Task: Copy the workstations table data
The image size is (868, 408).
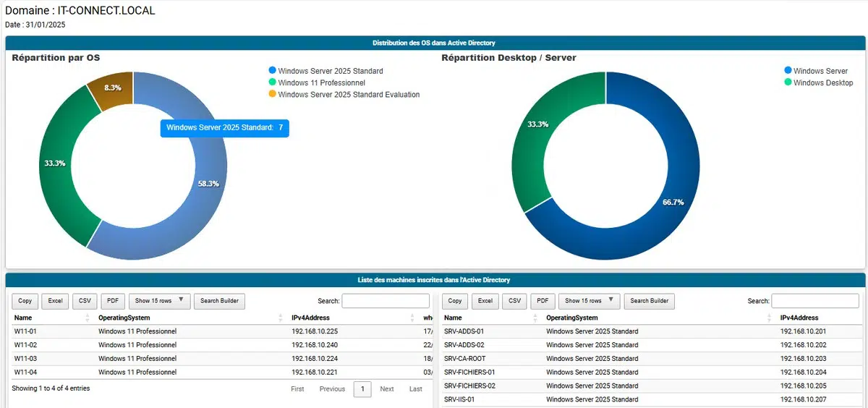Action: pos(25,301)
